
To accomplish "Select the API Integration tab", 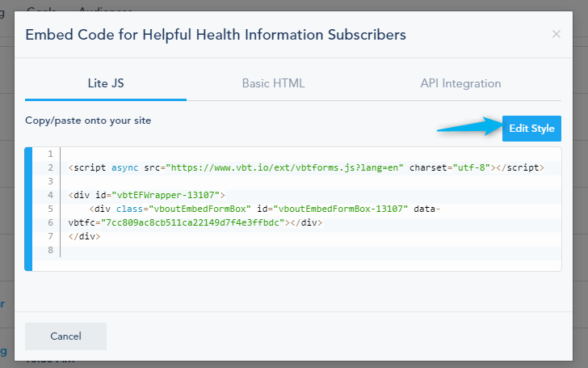I will click(x=460, y=83).
